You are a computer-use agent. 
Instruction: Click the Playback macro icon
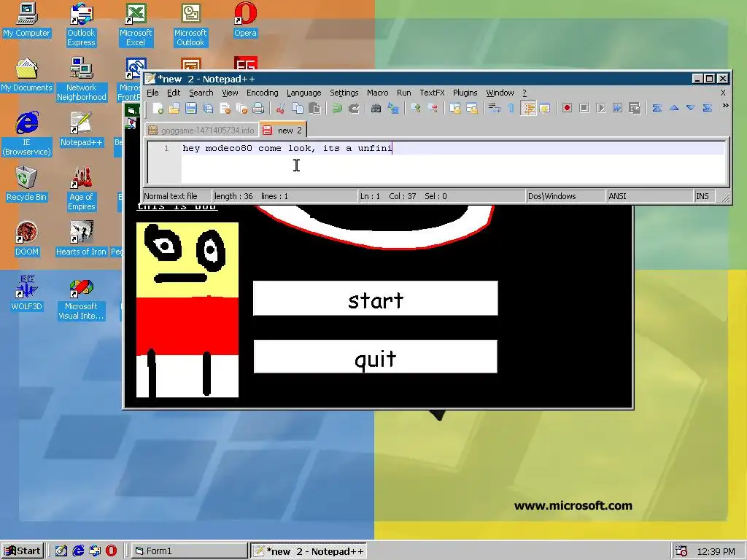tap(601, 108)
